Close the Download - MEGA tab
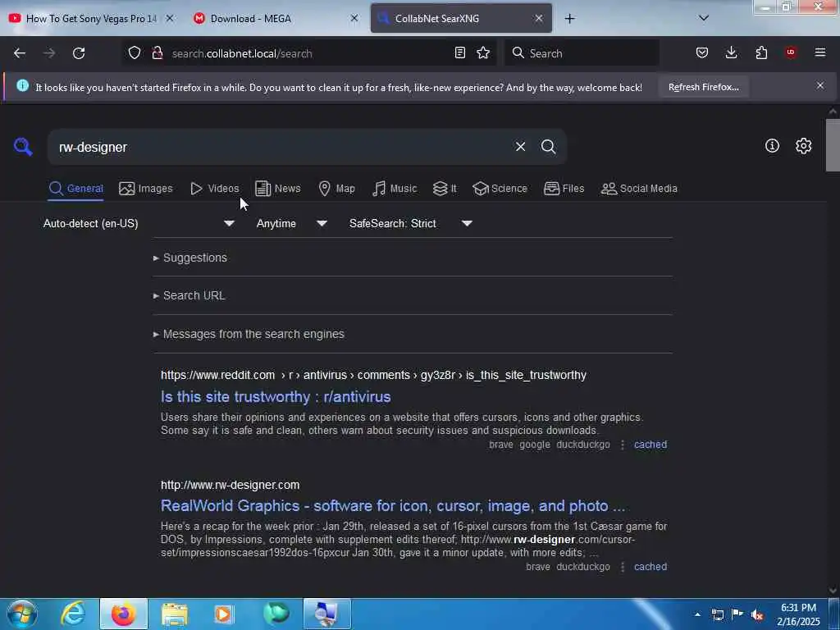840x630 pixels. (354, 18)
